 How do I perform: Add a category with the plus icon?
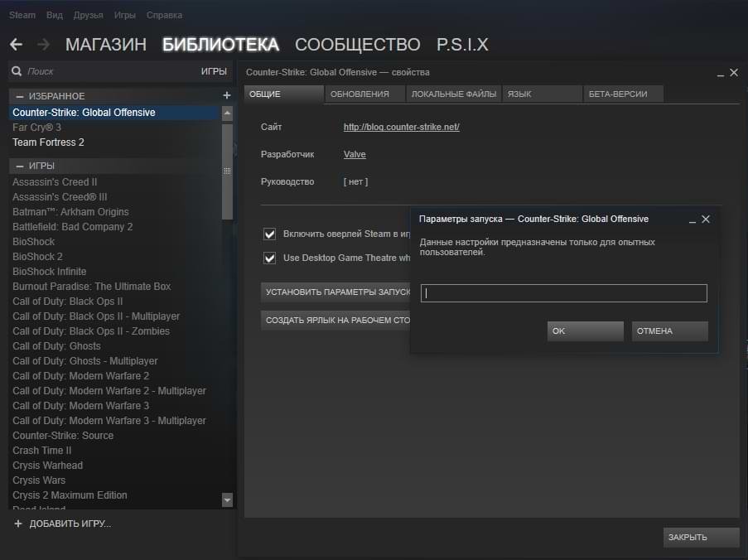click(x=227, y=95)
